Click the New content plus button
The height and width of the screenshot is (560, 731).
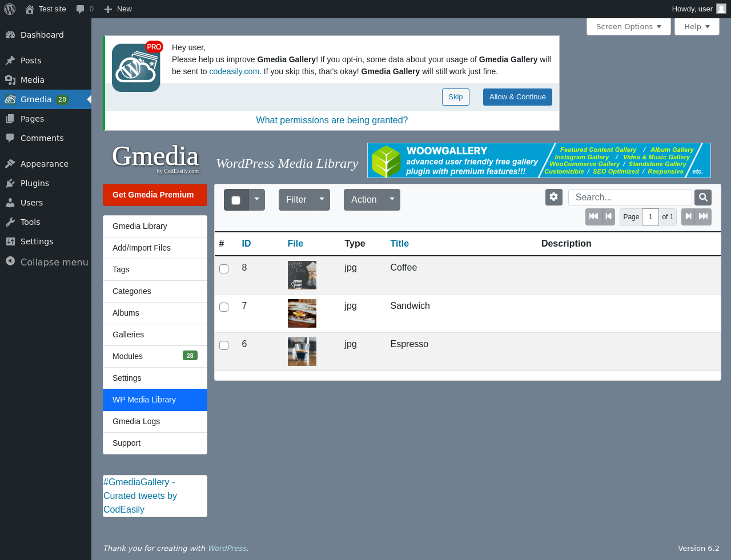coord(118,9)
